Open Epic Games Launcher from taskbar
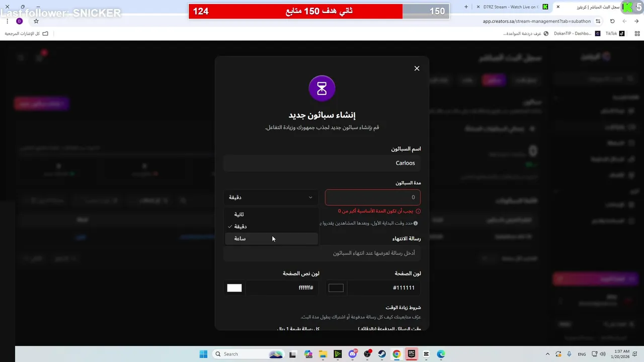This screenshot has height=362, width=644. point(412,354)
